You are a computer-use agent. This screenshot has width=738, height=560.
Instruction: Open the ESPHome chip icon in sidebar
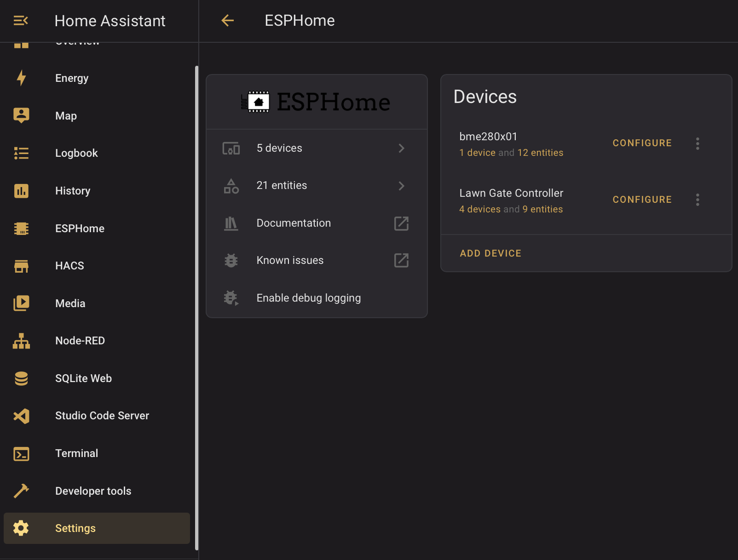point(21,228)
